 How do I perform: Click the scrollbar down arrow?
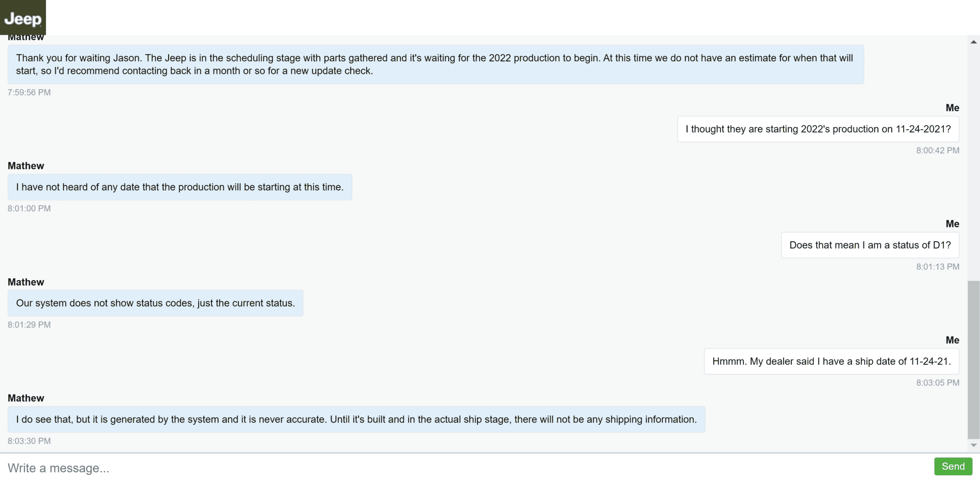coord(973,445)
